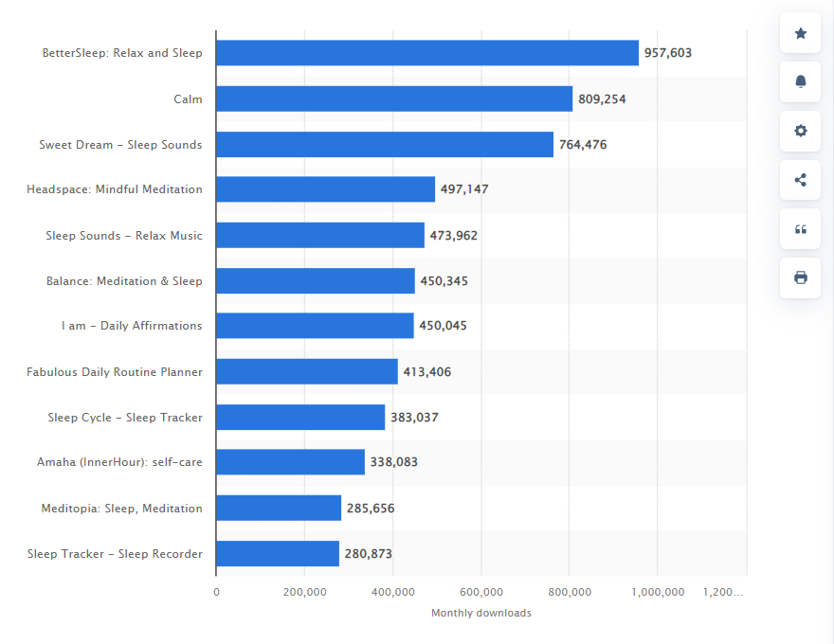Screen dimensions: 834x644
Task: Click the Headspace: Mindful Meditation bar
Action: 325,189
